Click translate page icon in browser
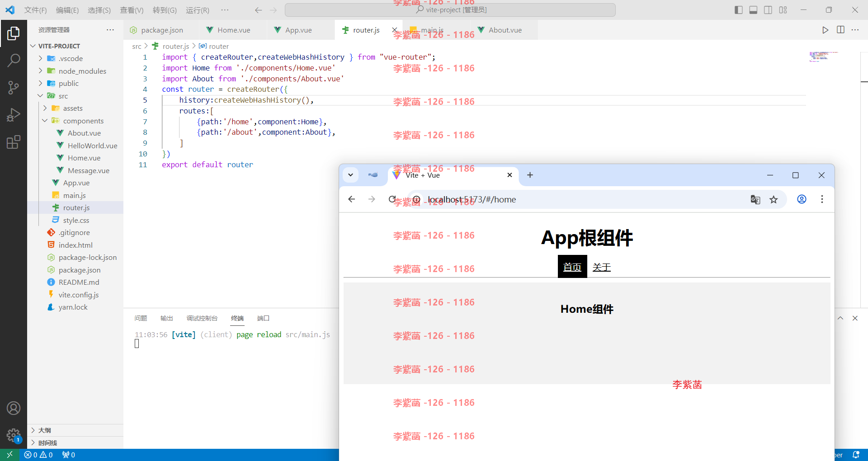The image size is (868, 461). (x=755, y=199)
